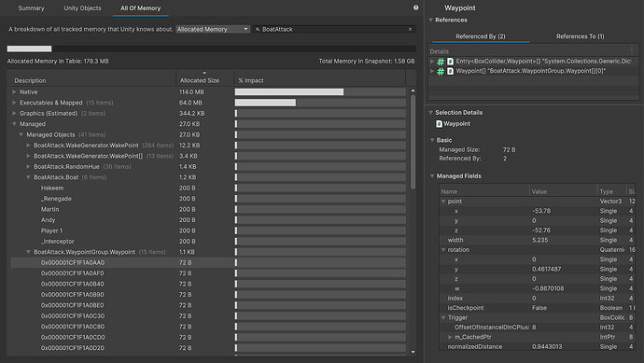Collapse the BoatAttack.Boat group

pyautogui.click(x=28, y=177)
